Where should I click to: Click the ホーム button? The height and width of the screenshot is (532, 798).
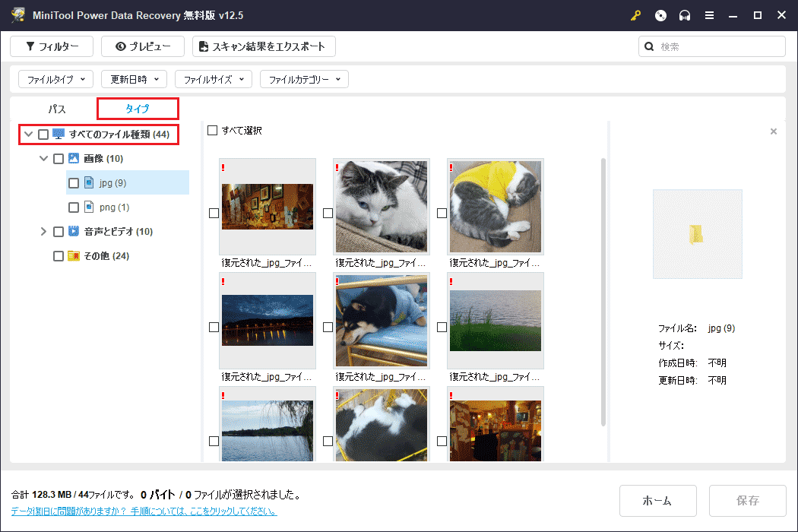tap(657, 501)
